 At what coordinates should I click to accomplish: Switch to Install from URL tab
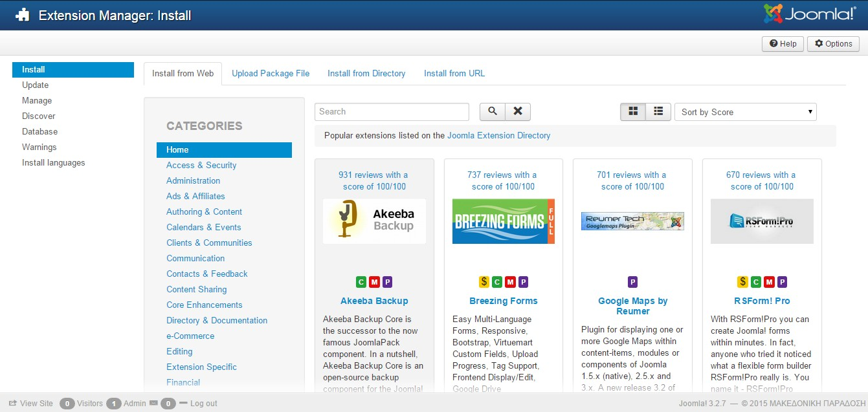454,73
